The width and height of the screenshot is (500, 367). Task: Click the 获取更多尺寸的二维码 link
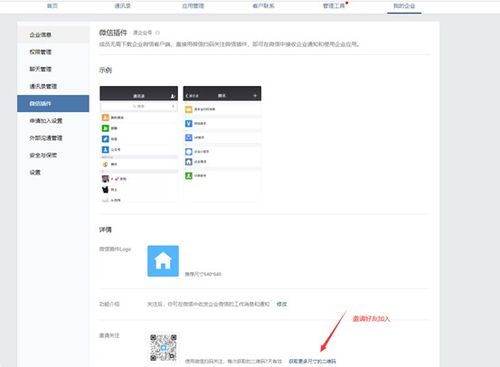pyautogui.click(x=312, y=361)
